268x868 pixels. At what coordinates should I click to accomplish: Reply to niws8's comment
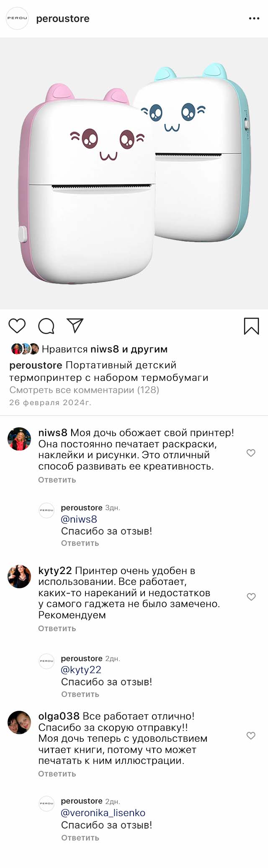coord(57,480)
